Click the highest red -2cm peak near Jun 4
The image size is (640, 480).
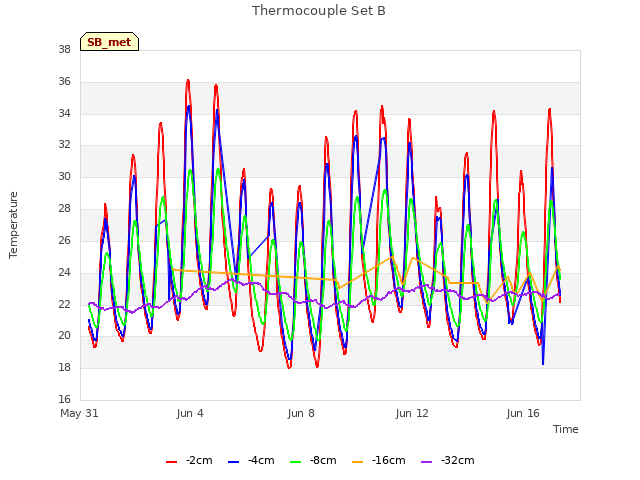point(188,80)
